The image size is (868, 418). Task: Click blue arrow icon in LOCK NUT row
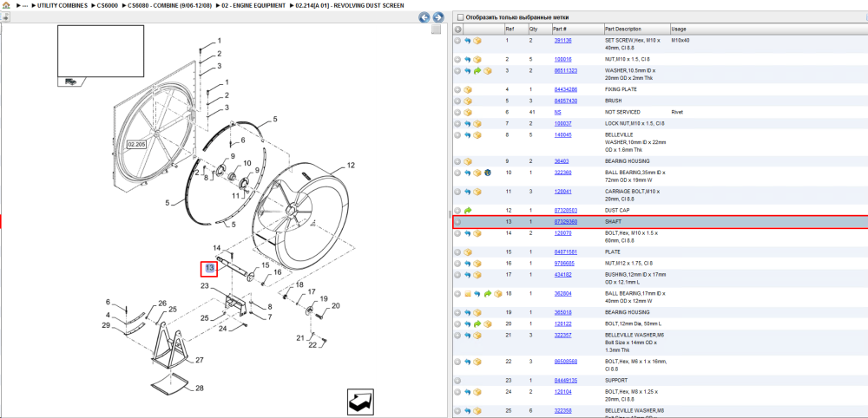point(467,124)
